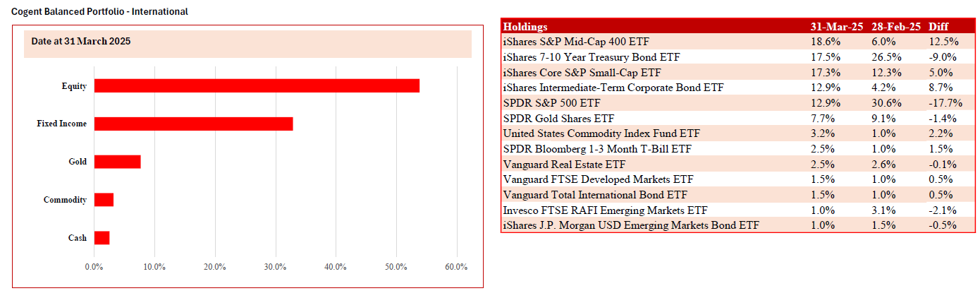Click the small Cash bar
Viewport: 980px width, 298px height.
tap(102, 237)
